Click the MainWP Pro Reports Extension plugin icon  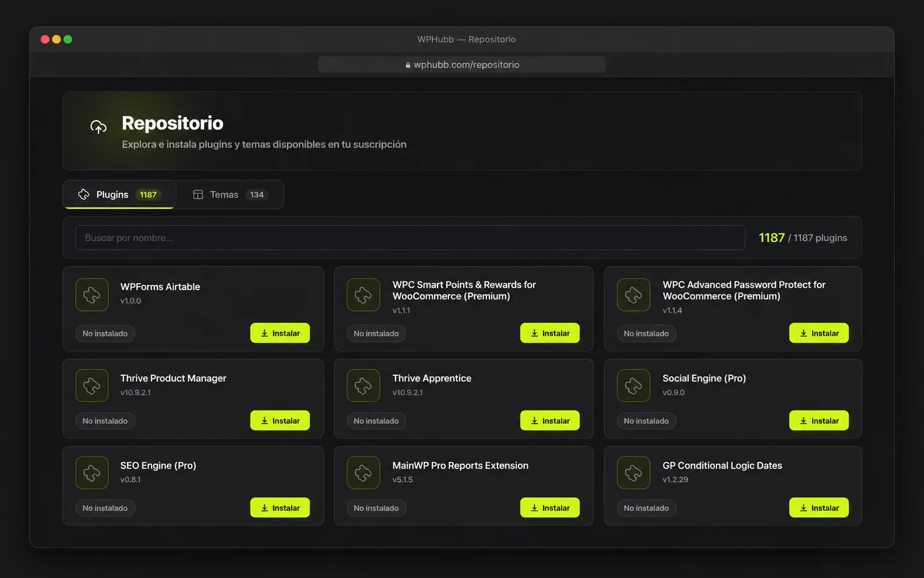363,473
